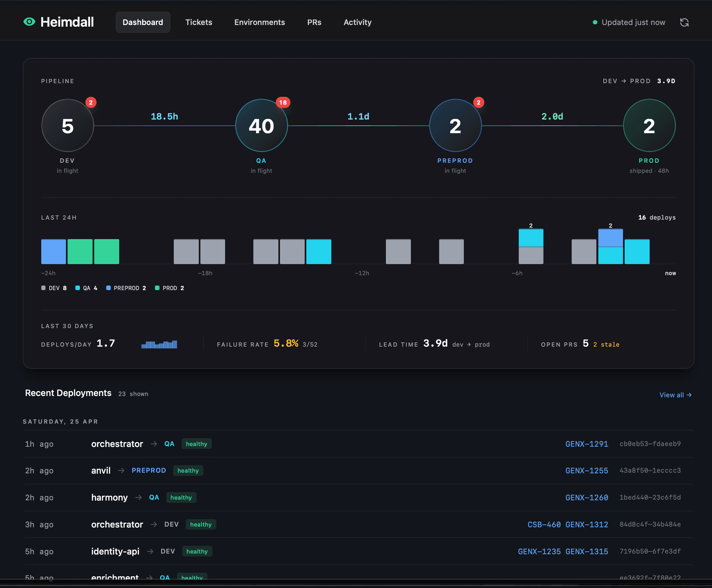Click the identity-api deployment name
The image size is (712, 588).
(x=115, y=551)
